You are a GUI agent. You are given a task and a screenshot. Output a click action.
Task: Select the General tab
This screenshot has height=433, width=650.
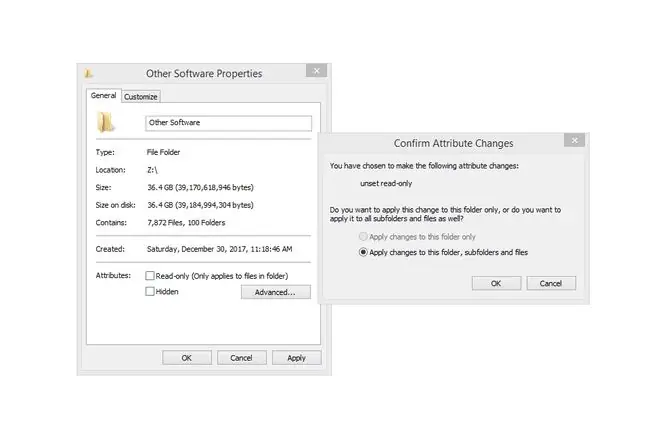(103, 95)
